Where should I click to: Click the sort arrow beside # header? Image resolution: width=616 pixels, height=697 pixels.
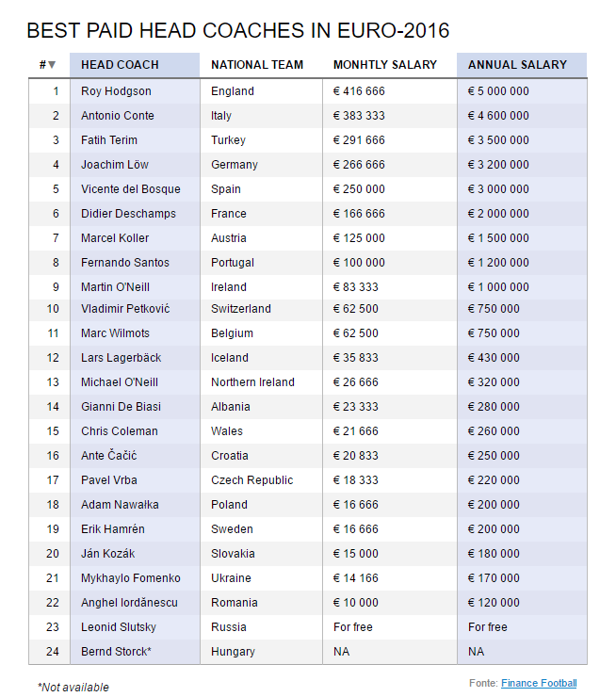click(52, 65)
